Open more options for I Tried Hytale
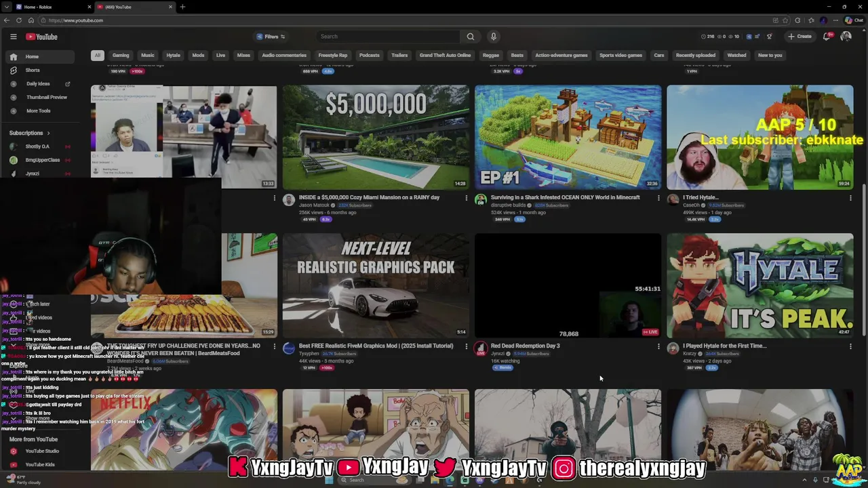The height and width of the screenshot is (488, 868). pyautogui.click(x=850, y=198)
